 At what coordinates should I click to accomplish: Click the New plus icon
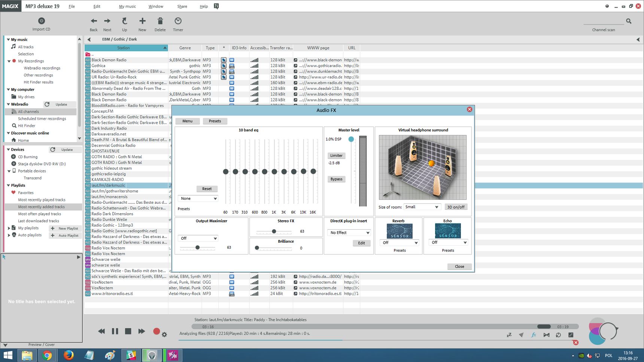142,21
